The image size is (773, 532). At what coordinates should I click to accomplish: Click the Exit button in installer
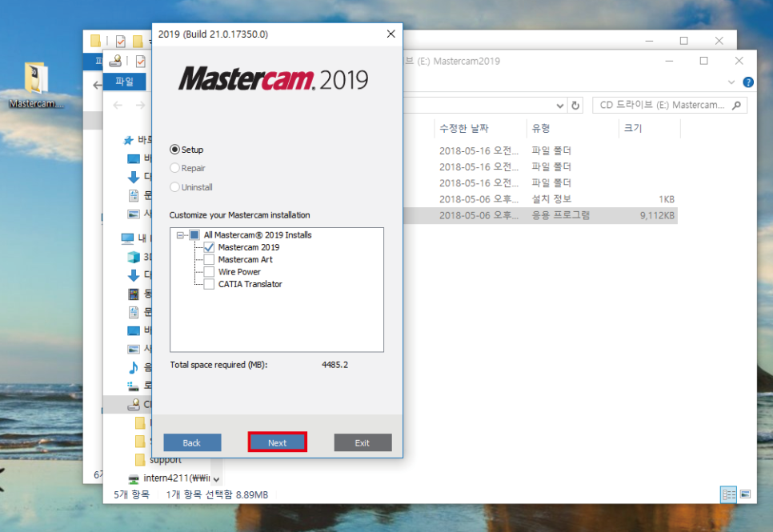click(x=362, y=442)
